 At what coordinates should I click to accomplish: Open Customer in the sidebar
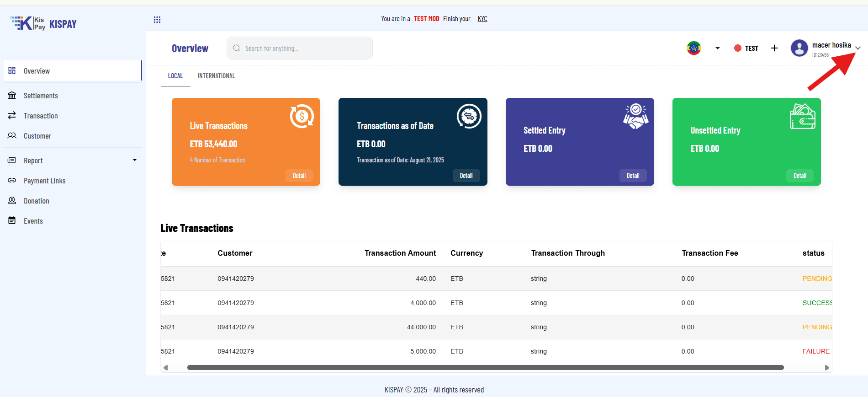(x=73, y=136)
